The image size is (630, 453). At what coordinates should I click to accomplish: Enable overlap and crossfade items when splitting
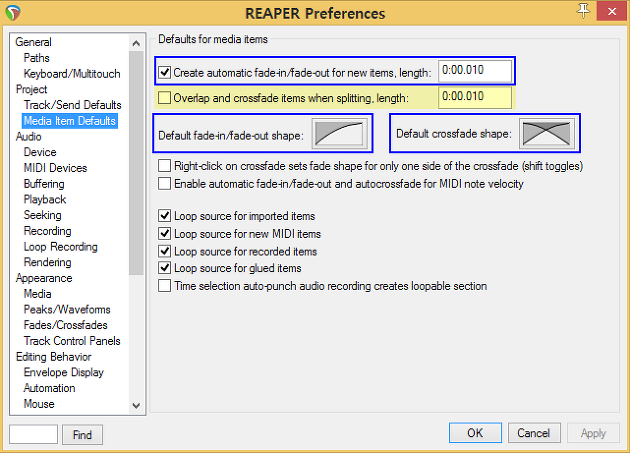click(164, 98)
